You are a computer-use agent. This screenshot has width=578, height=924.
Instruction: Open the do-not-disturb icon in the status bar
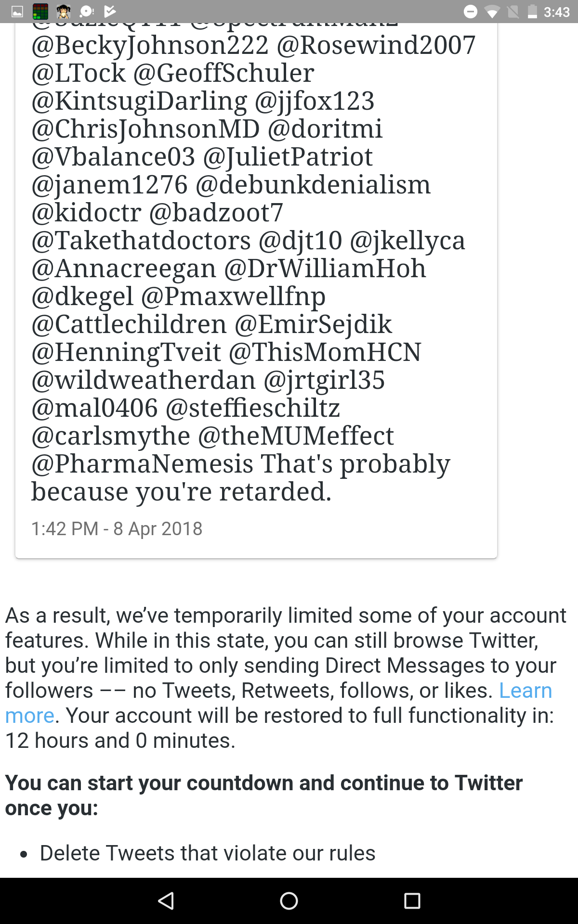tap(471, 11)
